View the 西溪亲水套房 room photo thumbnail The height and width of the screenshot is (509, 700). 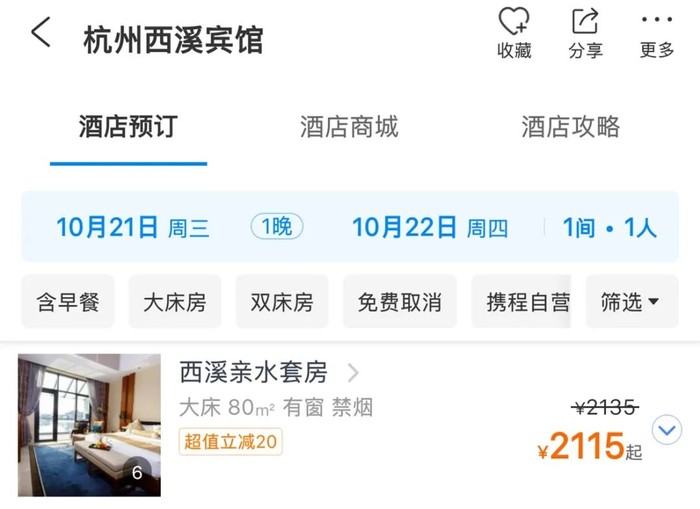pos(89,424)
